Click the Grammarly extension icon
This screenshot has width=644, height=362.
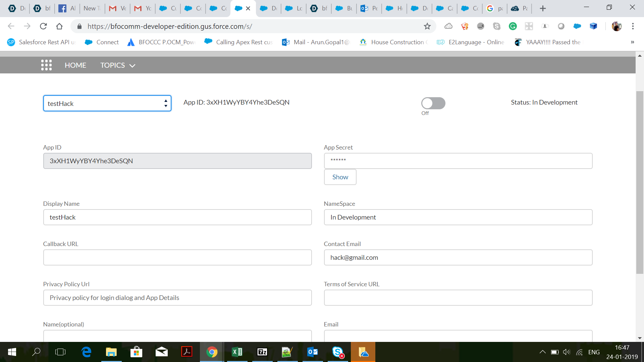pyautogui.click(x=513, y=26)
